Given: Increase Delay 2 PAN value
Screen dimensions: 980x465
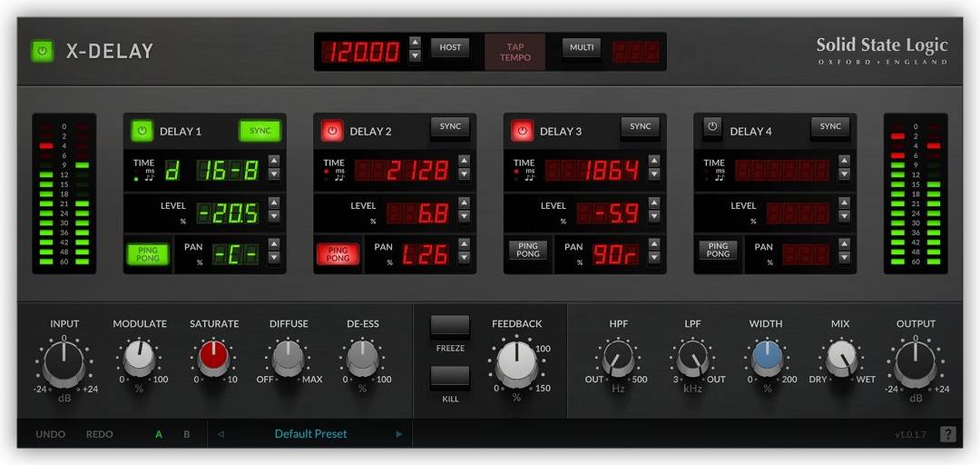Looking at the screenshot, I should pyautogui.click(x=464, y=244).
